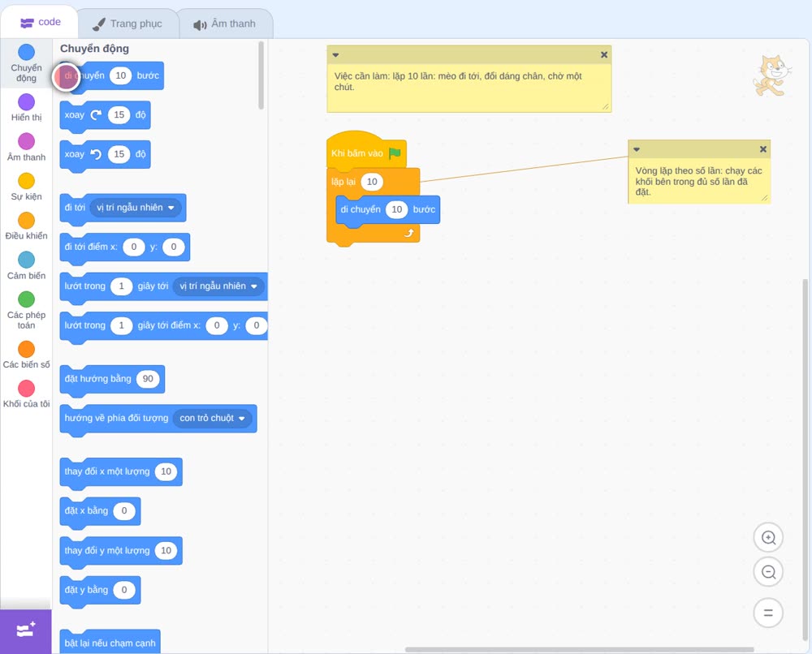Click the 'thay đổi y một lượng' value
Image resolution: width=812 pixels, height=654 pixels.
166,550
